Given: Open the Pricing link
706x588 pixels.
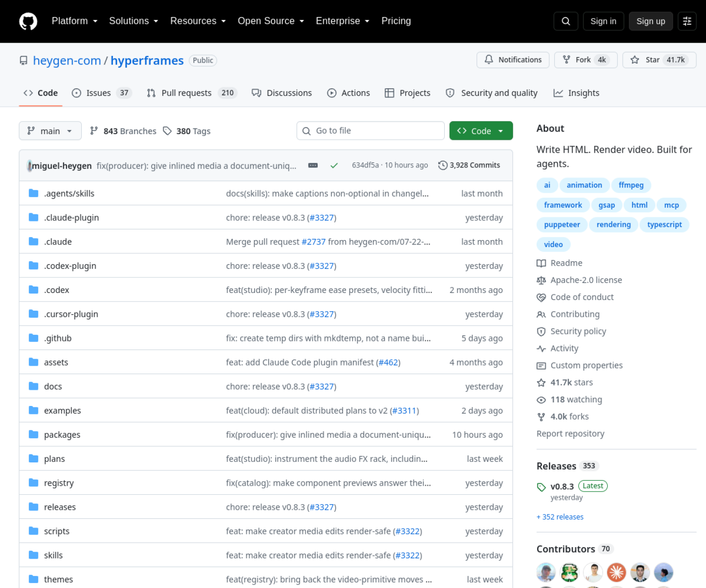Looking at the screenshot, I should (396, 21).
